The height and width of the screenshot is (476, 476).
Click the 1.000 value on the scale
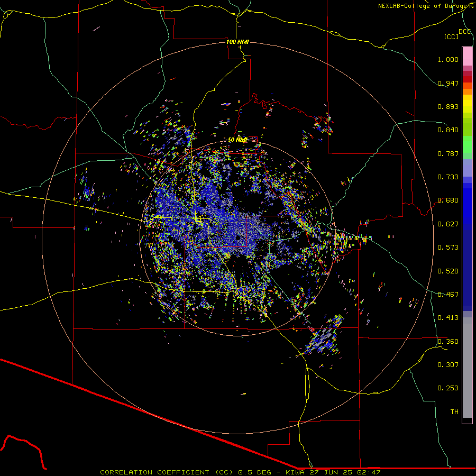point(448,59)
